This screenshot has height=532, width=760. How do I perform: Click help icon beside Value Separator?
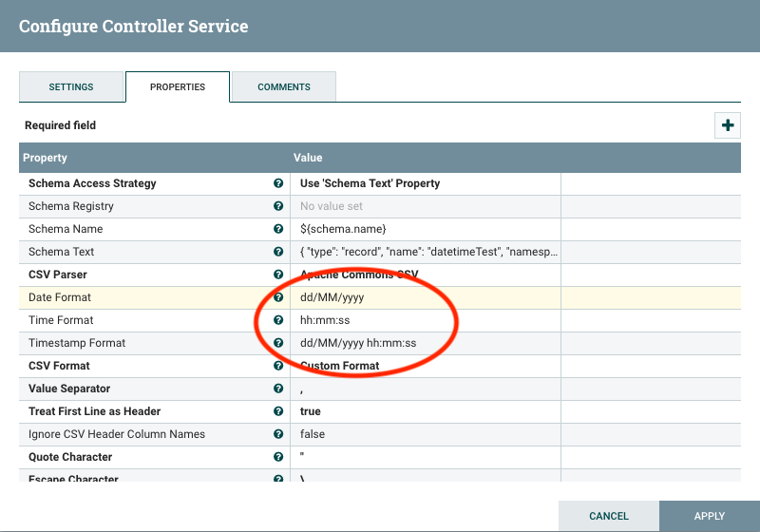click(278, 389)
